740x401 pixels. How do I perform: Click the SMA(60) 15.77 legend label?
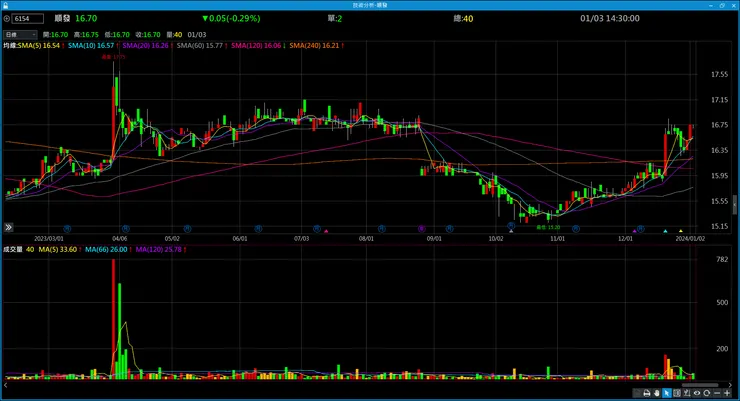(x=202, y=46)
